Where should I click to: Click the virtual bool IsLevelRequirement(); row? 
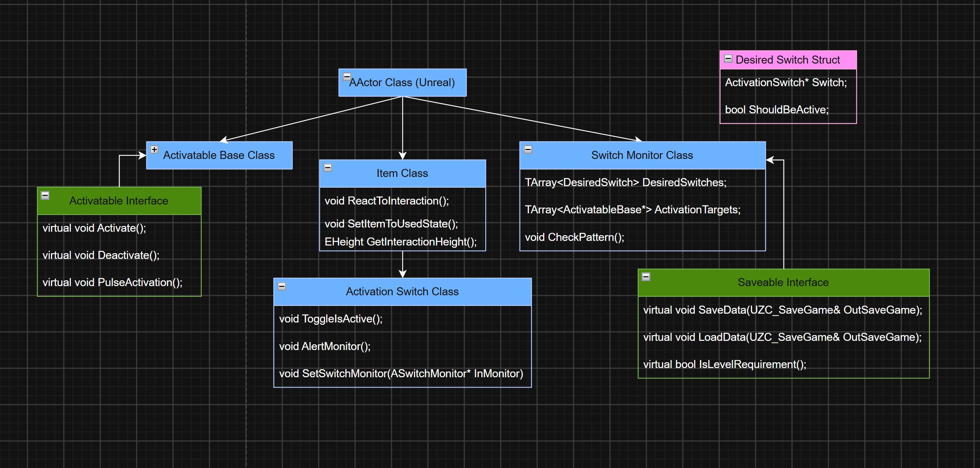click(783, 364)
